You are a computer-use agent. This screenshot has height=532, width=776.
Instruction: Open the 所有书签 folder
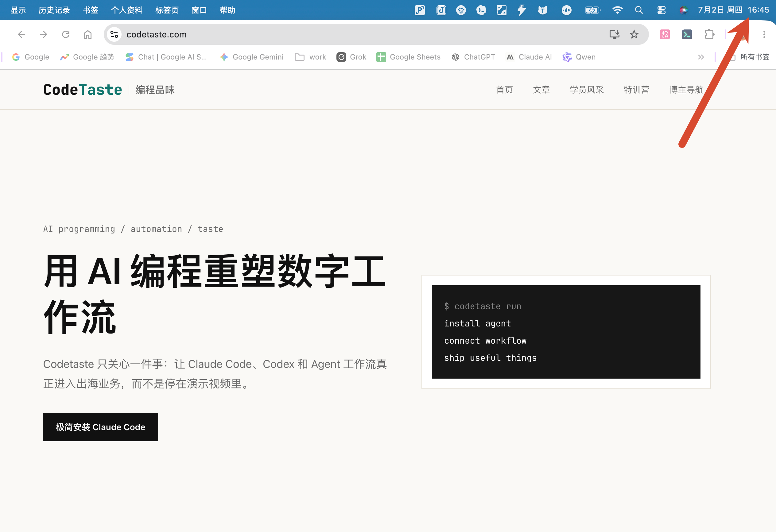click(750, 57)
